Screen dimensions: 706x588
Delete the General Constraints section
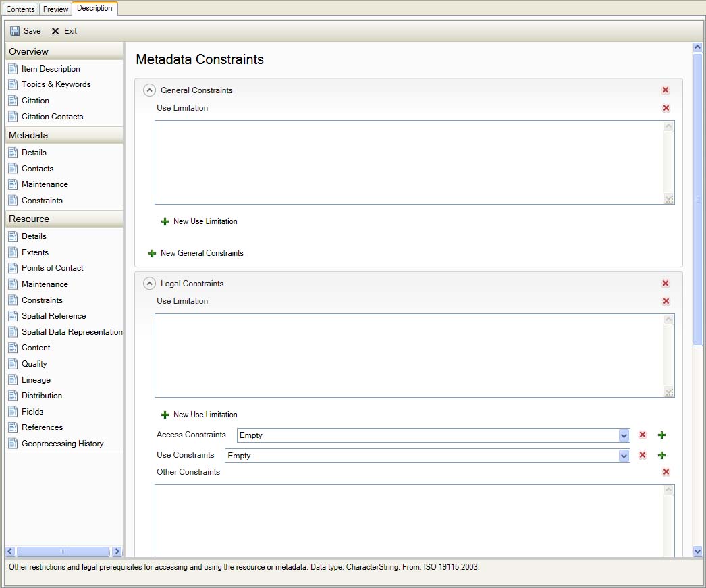[666, 90]
